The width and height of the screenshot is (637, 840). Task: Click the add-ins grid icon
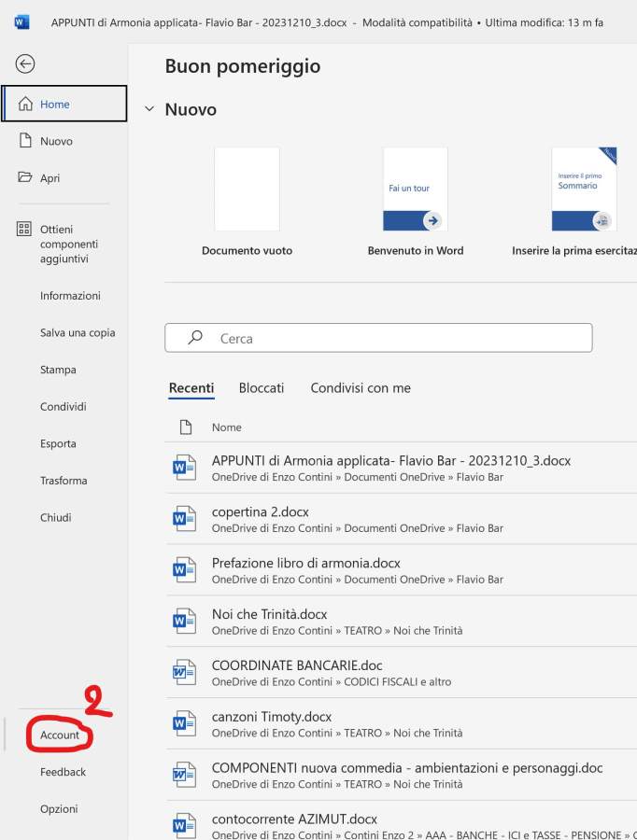click(25, 230)
